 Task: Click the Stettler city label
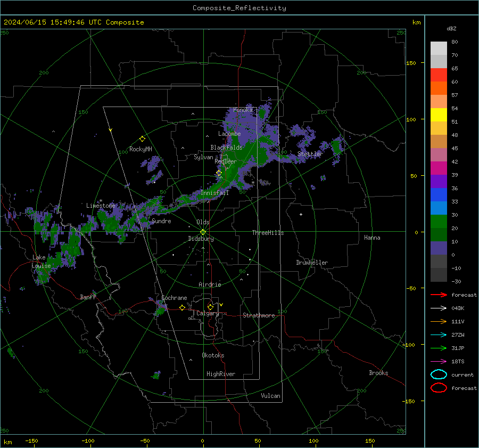(310, 154)
